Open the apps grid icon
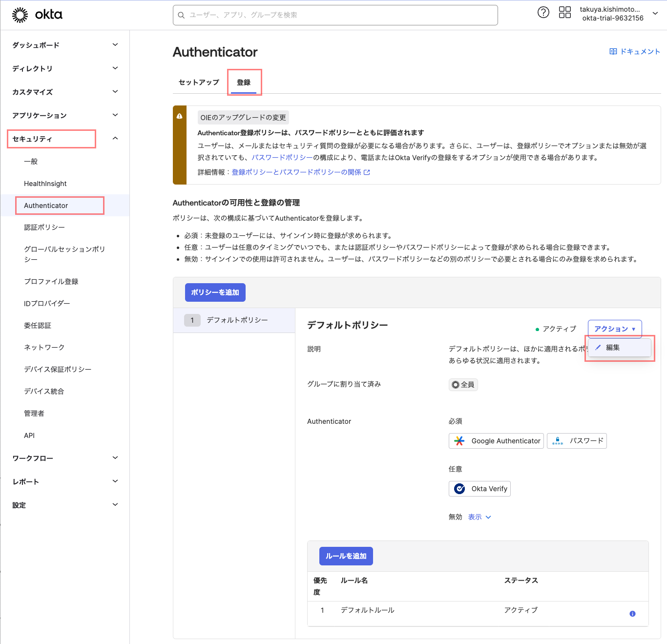 point(564,13)
